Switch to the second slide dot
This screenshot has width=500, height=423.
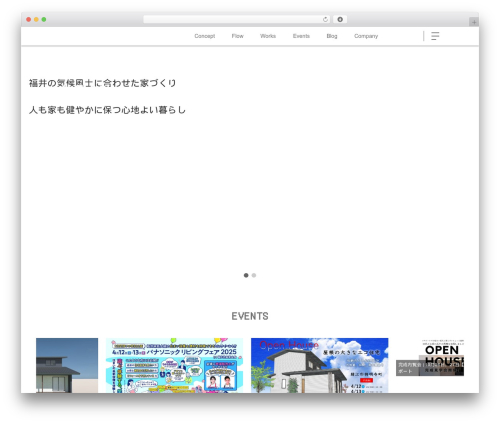(x=254, y=275)
